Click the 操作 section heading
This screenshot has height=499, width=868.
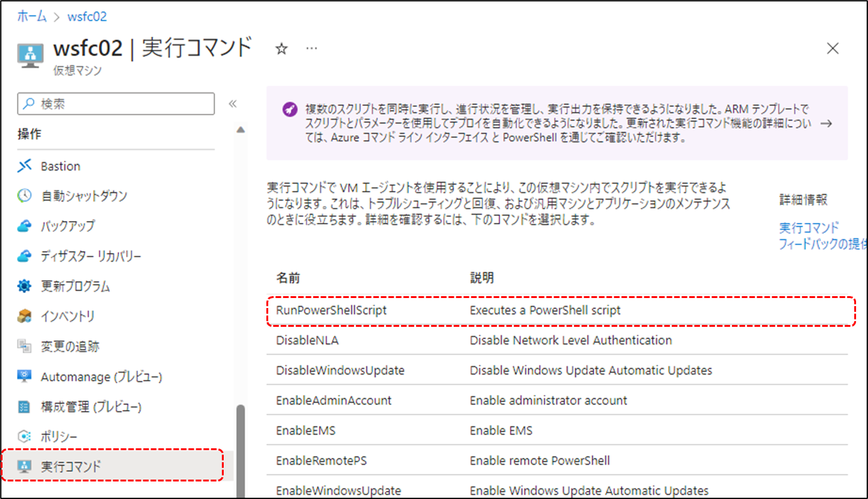click(29, 134)
